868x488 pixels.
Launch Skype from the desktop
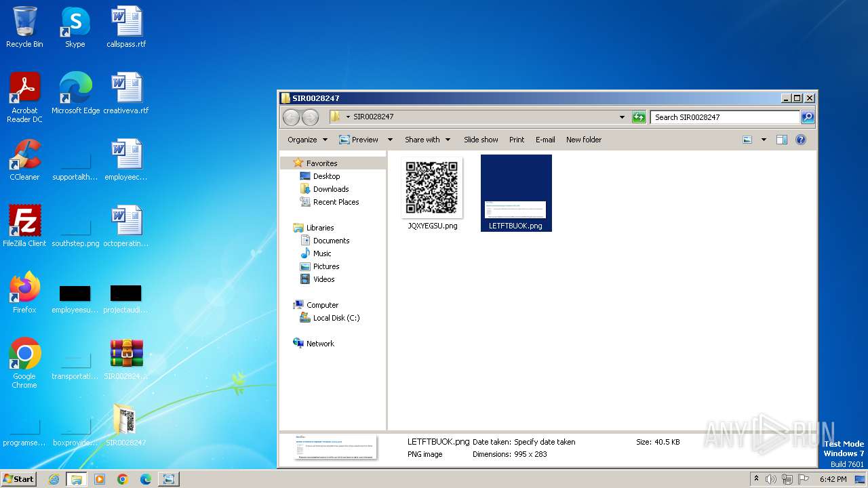75,27
